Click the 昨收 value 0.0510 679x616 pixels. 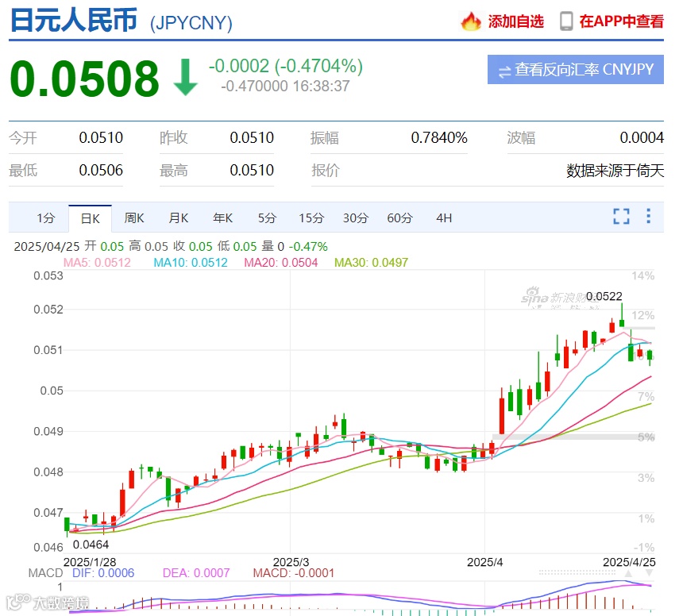tap(252, 137)
